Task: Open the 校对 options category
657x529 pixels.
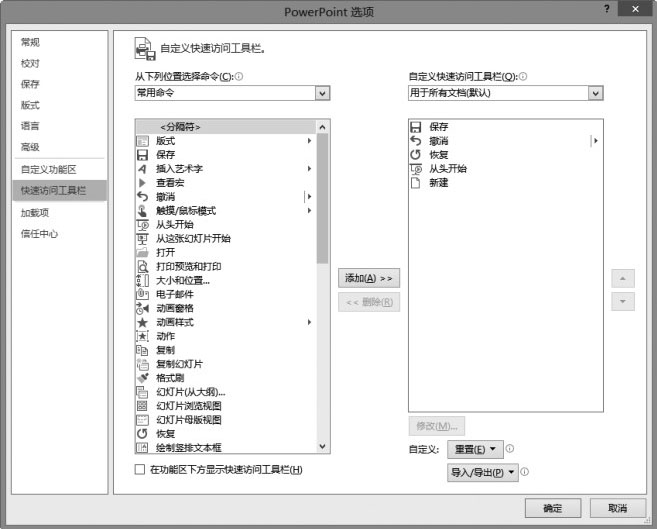Action: tap(30, 63)
